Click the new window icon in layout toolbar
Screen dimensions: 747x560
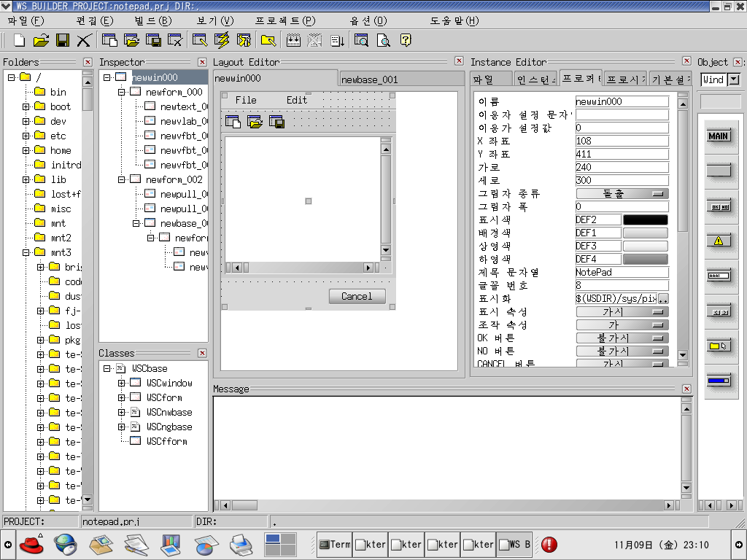(233, 122)
